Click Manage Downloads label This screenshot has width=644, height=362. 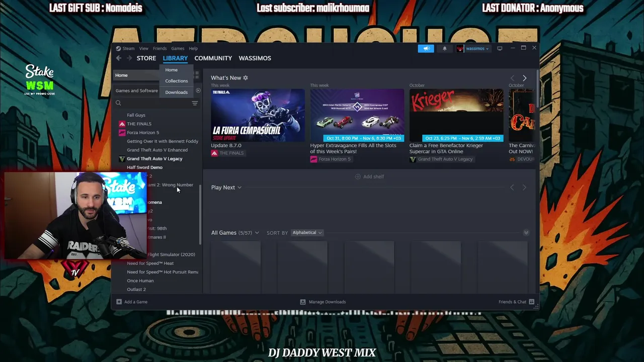328,302
